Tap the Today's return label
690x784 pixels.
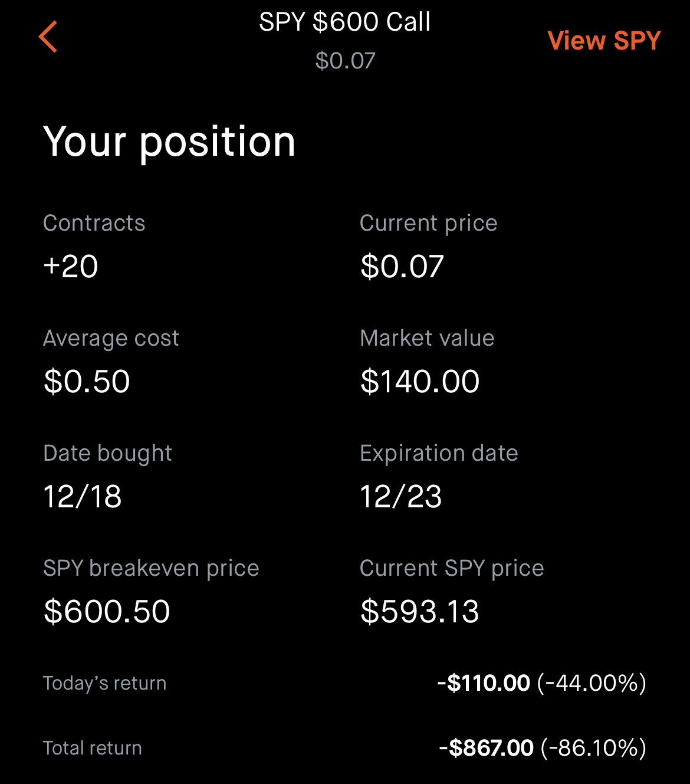(105, 683)
